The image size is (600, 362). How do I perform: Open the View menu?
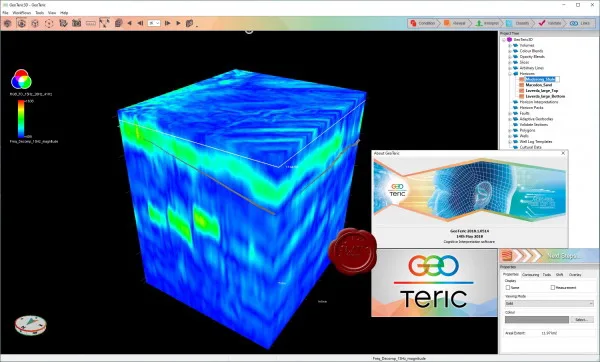coord(52,13)
